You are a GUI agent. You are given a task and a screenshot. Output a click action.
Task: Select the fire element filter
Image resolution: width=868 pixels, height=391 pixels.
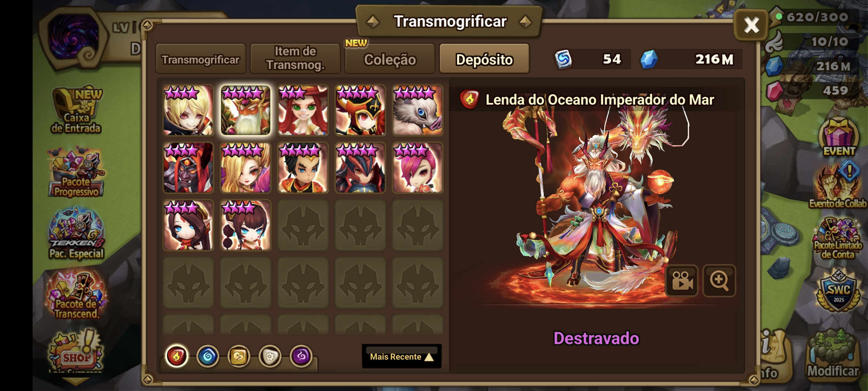(x=176, y=356)
